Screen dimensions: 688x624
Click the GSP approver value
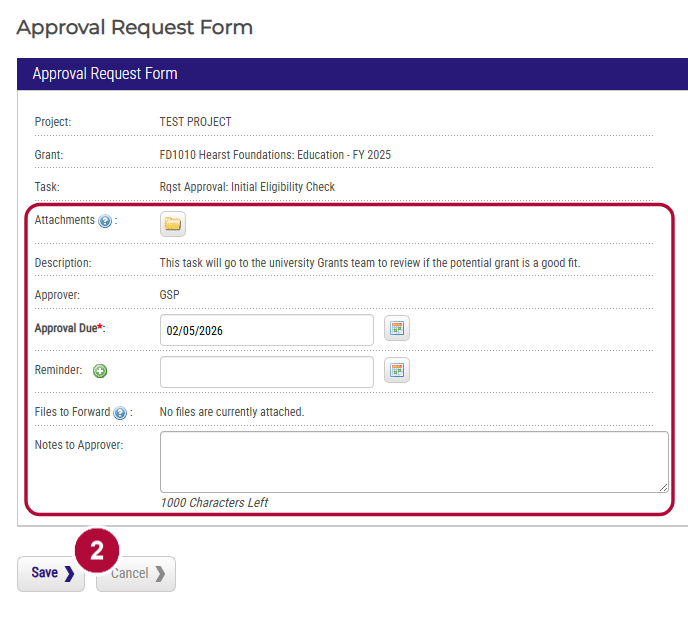pyautogui.click(x=169, y=295)
